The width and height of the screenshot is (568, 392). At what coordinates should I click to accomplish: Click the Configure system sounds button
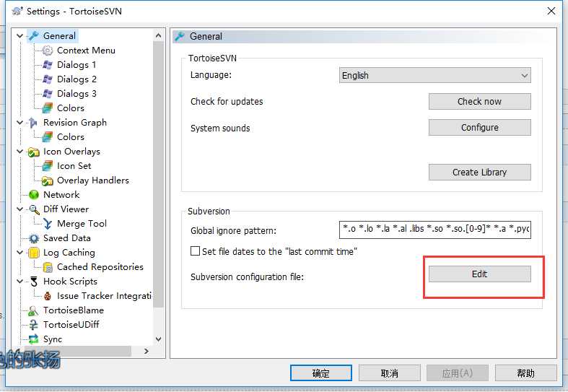coord(480,128)
